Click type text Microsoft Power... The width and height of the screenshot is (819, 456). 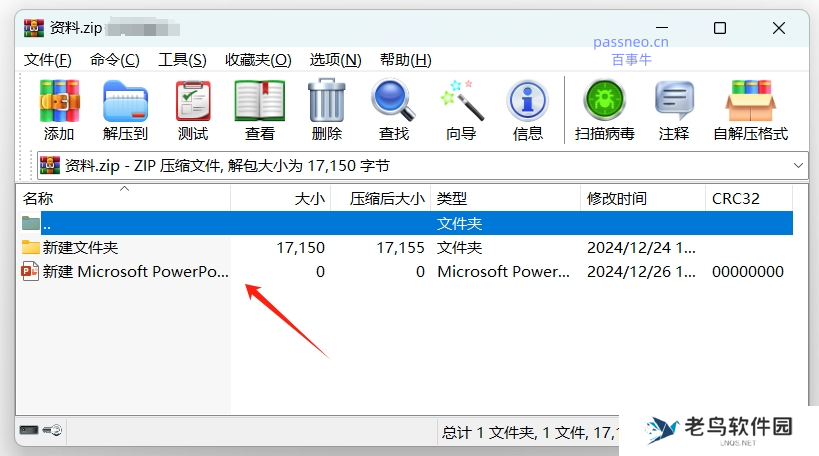click(504, 272)
